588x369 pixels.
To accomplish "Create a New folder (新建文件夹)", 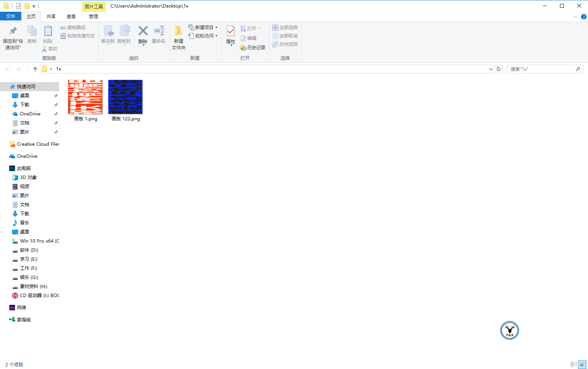I will 179,37.
